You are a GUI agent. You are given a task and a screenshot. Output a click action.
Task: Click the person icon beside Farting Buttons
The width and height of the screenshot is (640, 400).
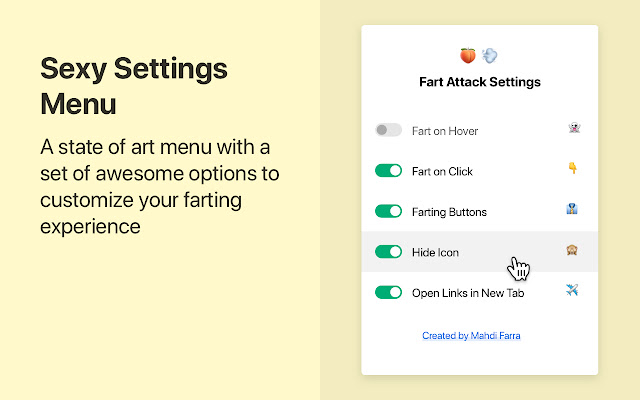[x=573, y=210]
